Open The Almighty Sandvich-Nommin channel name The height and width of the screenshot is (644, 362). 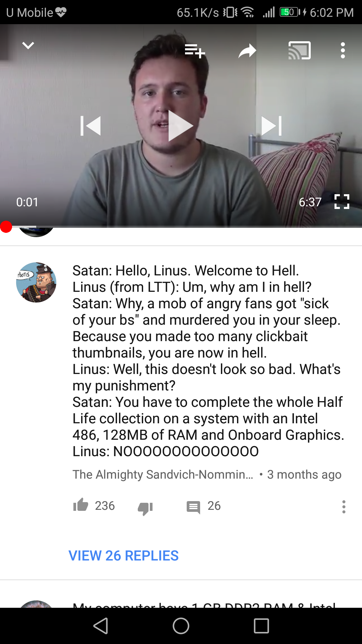(x=163, y=474)
